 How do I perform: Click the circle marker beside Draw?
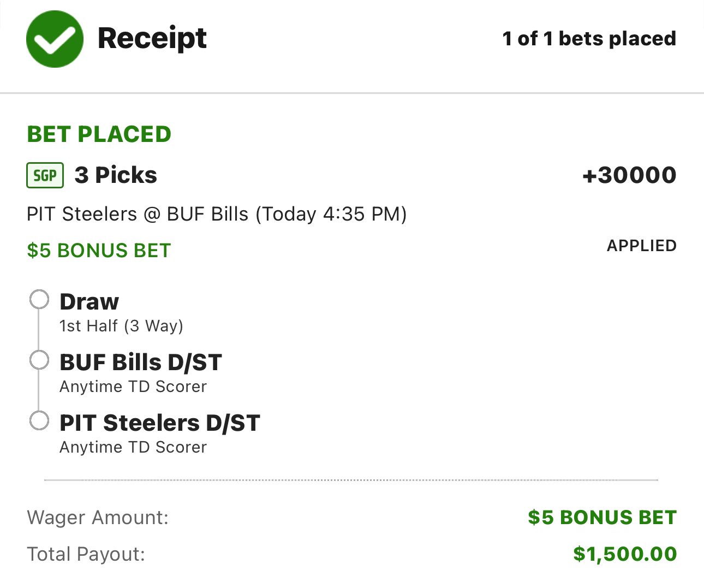39,300
